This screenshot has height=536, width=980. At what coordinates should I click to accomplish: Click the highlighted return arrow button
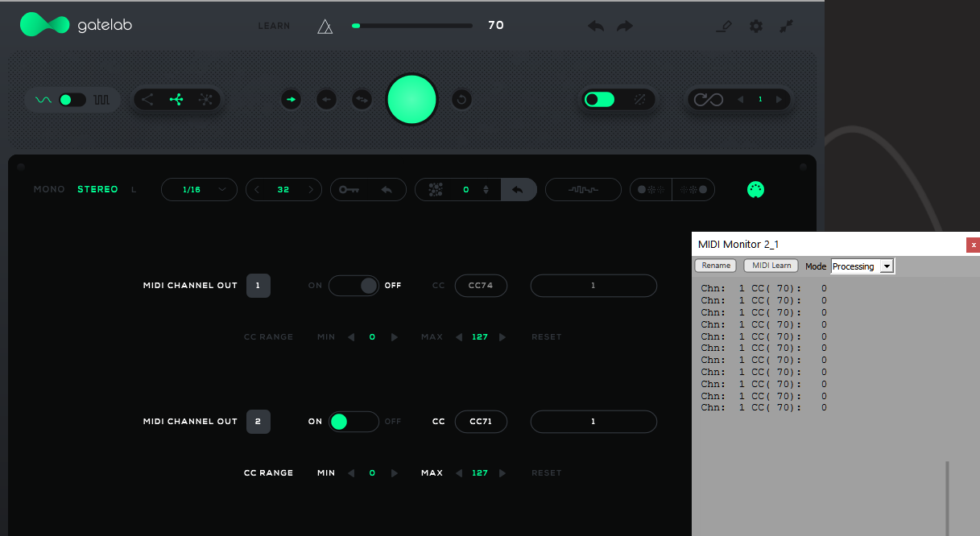[x=519, y=190]
